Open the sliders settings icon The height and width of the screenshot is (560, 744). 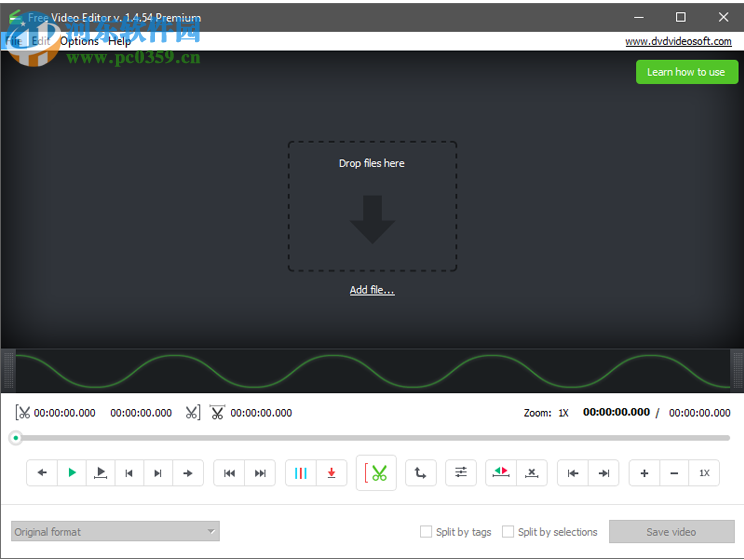point(461,473)
